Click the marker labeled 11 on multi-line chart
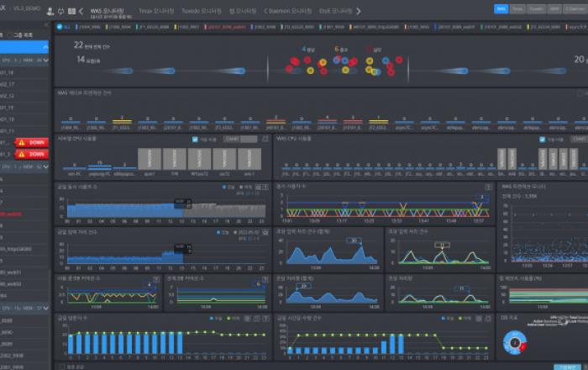This screenshot has height=370, width=588. coord(442,246)
